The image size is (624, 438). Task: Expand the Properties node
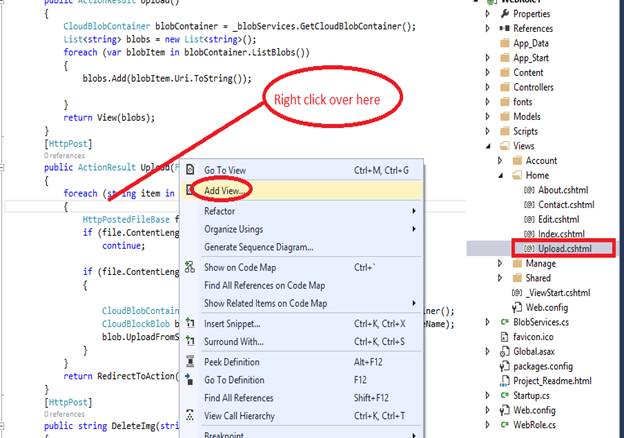coord(488,14)
